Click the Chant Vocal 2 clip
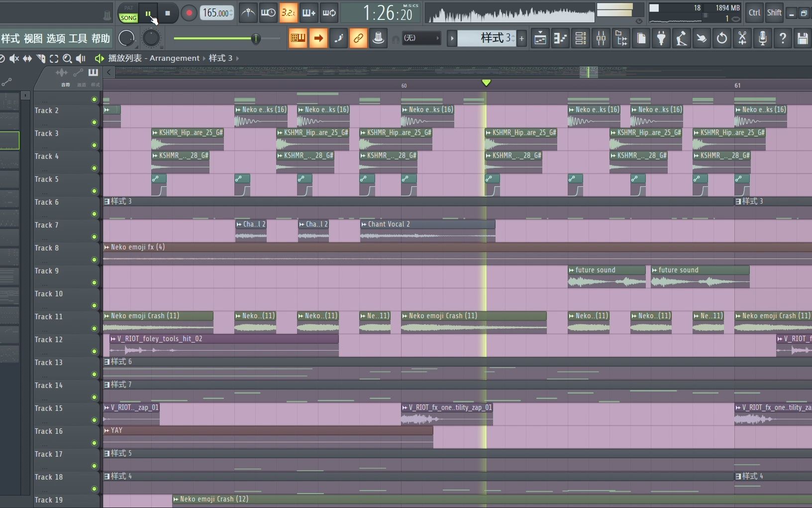Viewport: 812px width, 508px height. (x=427, y=231)
